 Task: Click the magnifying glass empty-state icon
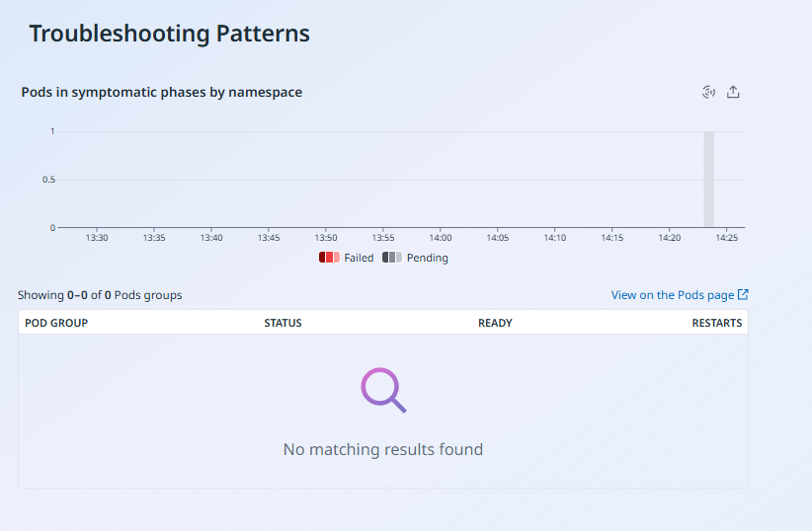(383, 390)
